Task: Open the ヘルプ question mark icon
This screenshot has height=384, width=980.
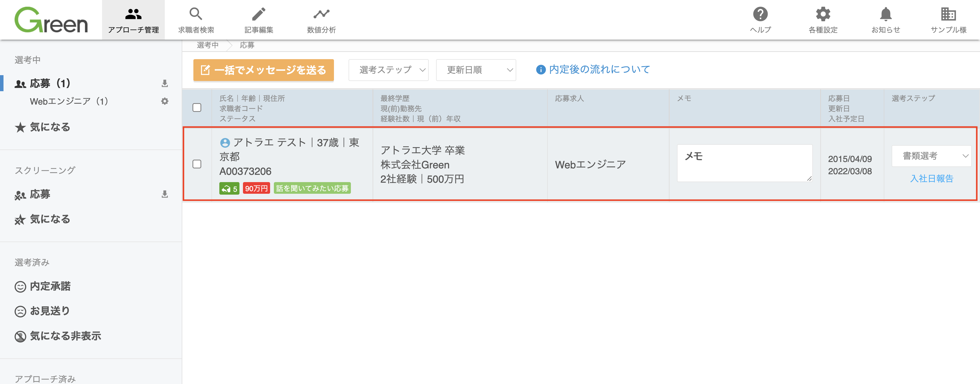Action: pyautogui.click(x=760, y=15)
